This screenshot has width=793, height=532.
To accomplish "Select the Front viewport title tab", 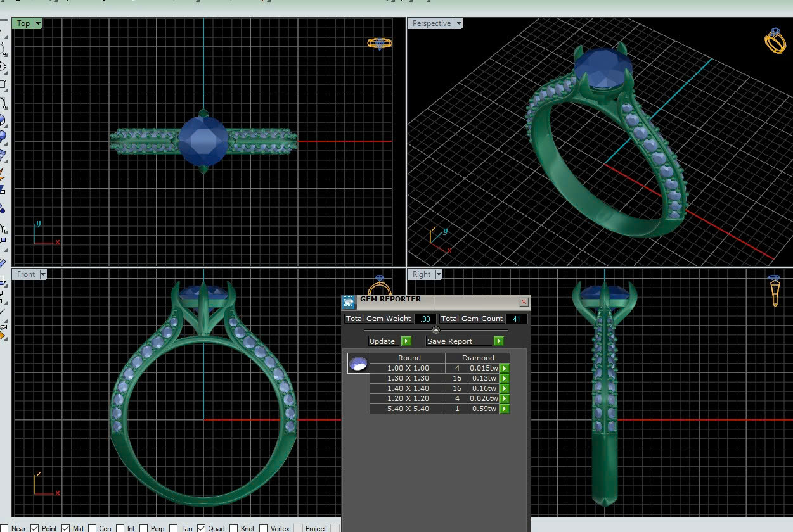I will (x=26, y=274).
